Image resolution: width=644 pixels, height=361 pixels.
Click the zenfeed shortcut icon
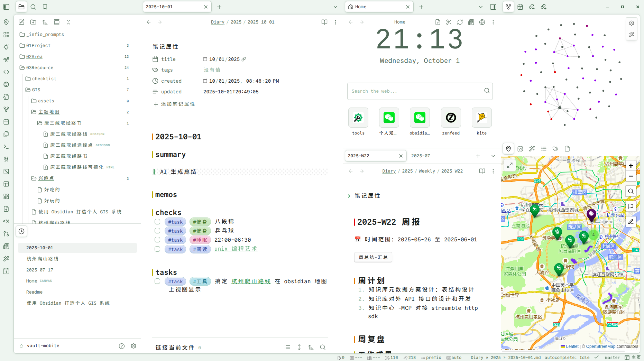click(451, 118)
